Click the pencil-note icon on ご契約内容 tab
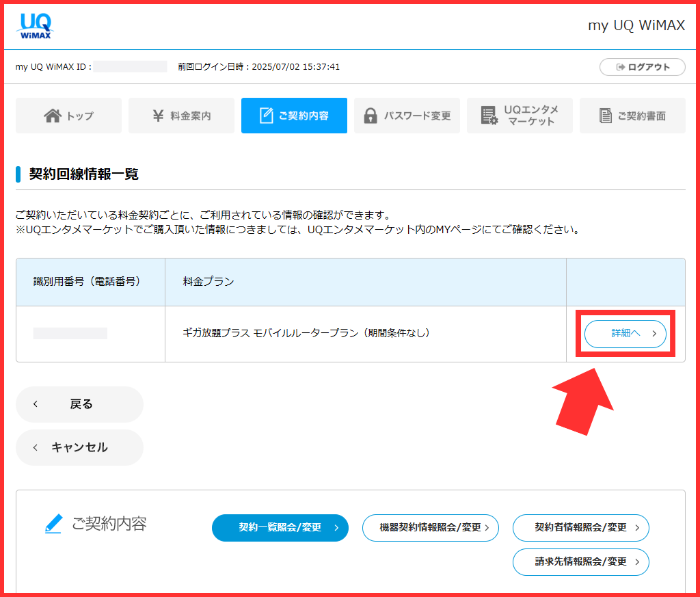 [266, 115]
